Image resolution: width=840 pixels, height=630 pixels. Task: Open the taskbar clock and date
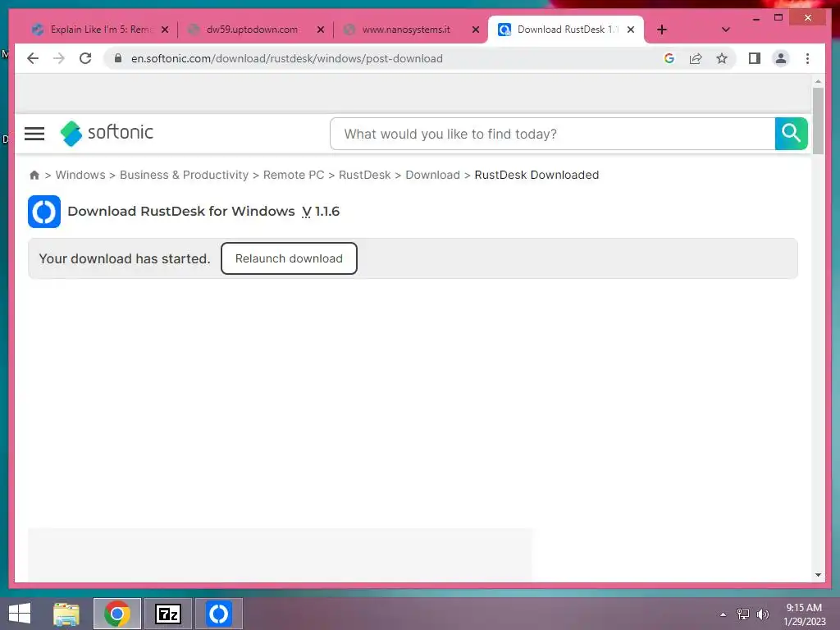point(804,614)
